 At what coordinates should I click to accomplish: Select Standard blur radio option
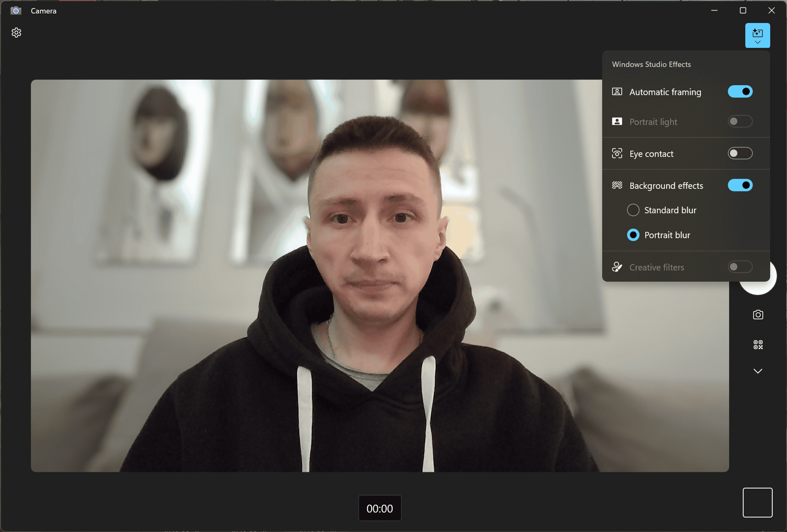click(633, 210)
